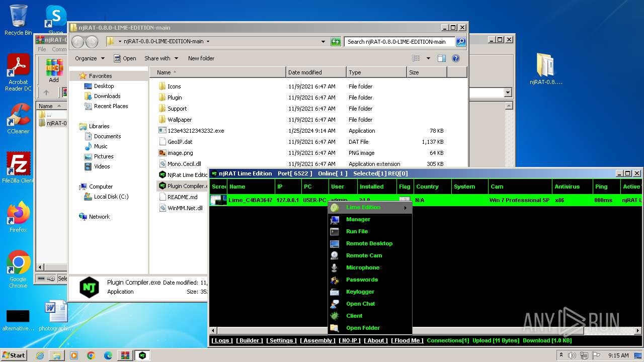Select the Lime_C4BA3647 client row
This screenshot has height=362, width=644.
tap(426, 200)
